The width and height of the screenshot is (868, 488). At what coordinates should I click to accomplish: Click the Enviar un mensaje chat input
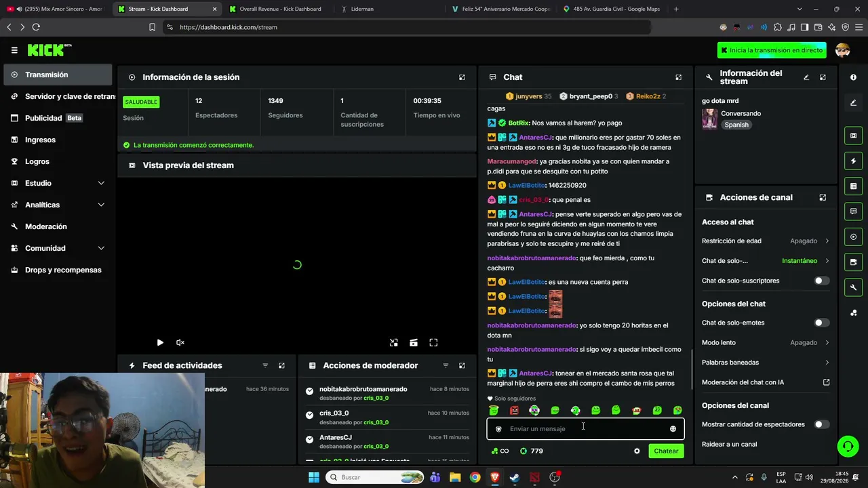(585, 429)
